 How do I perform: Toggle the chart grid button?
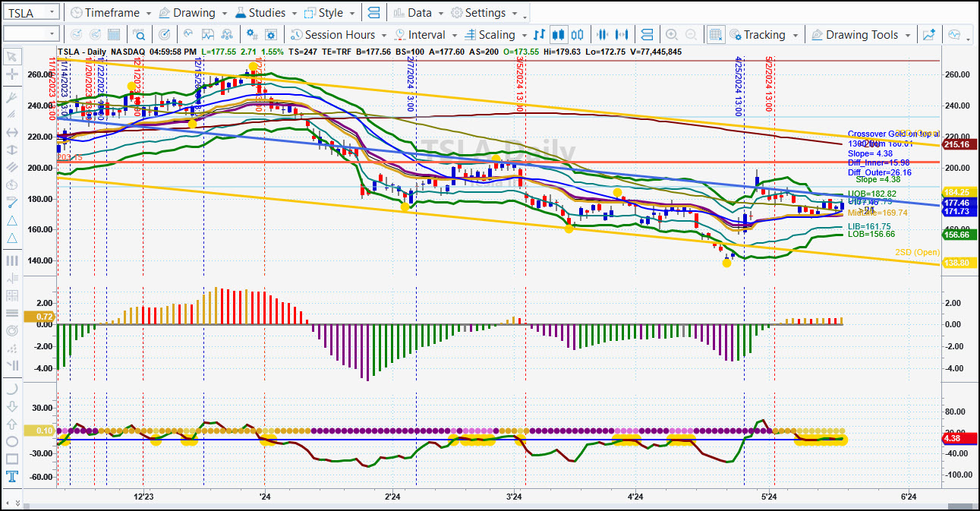(x=715, y=35)
